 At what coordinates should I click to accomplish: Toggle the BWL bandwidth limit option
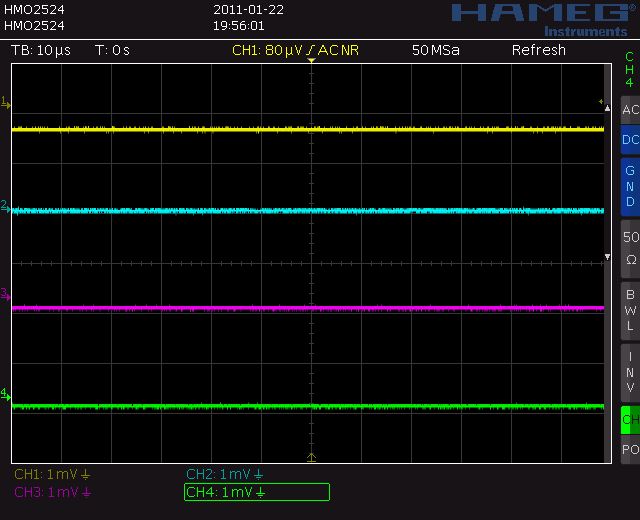pos(629,310)
